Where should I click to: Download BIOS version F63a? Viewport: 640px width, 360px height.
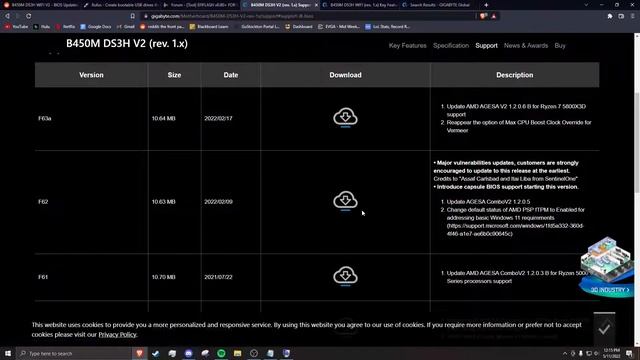pos(345,118)
